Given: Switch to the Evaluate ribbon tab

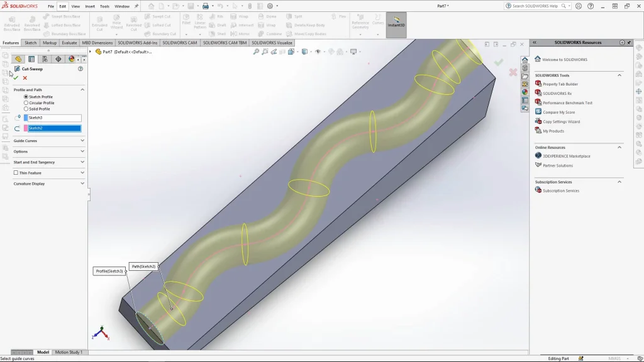Looking at the screenshot, I should [x=69, y=43].
